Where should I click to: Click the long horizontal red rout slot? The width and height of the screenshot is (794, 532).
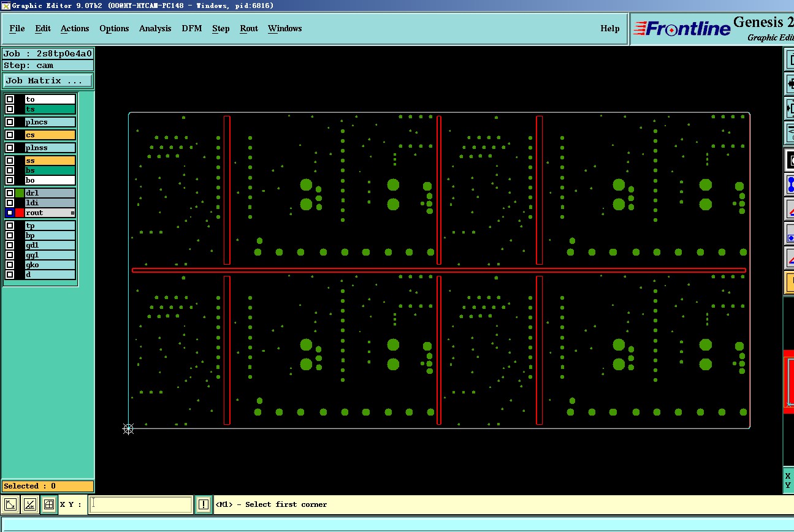pos(439,270)
